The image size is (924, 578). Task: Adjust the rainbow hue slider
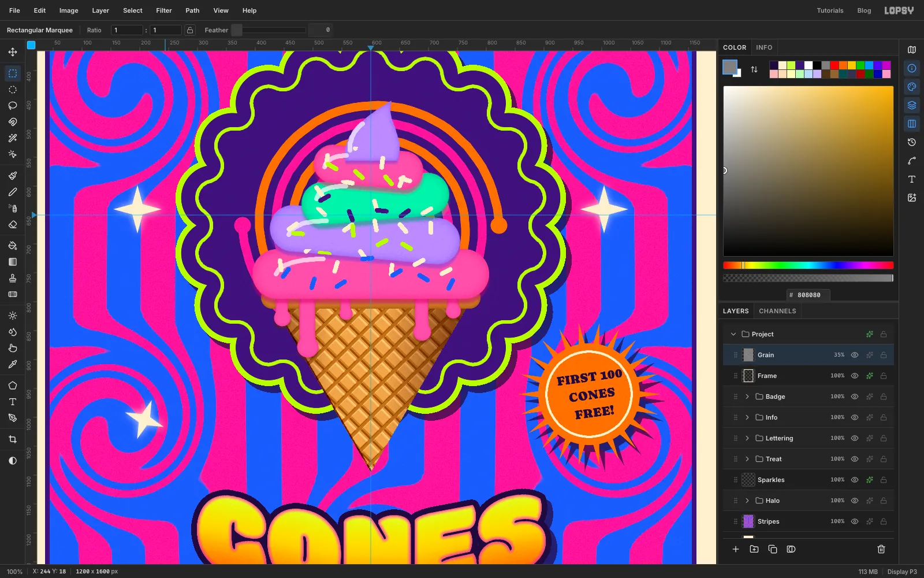(808, 265)
